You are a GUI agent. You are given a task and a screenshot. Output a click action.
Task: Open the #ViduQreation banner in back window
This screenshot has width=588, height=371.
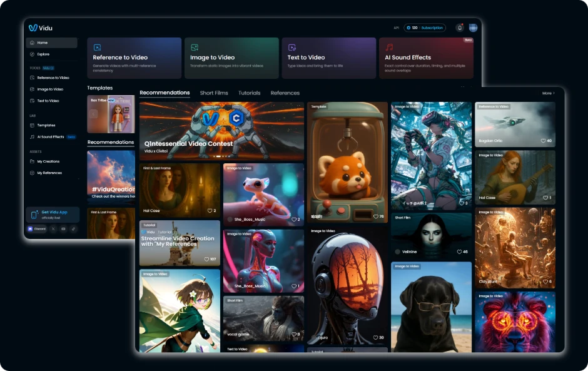pyautogui.click(x=111, y=176)
